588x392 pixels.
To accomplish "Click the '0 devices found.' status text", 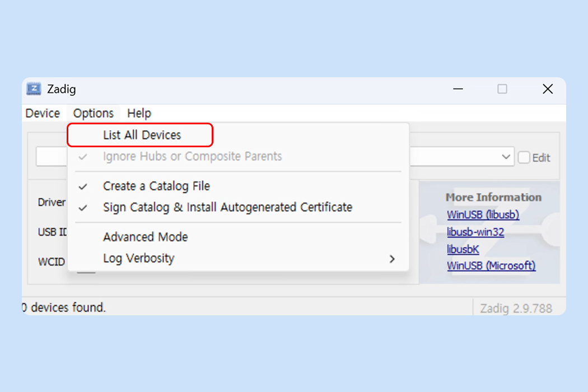I will point(64,307).
